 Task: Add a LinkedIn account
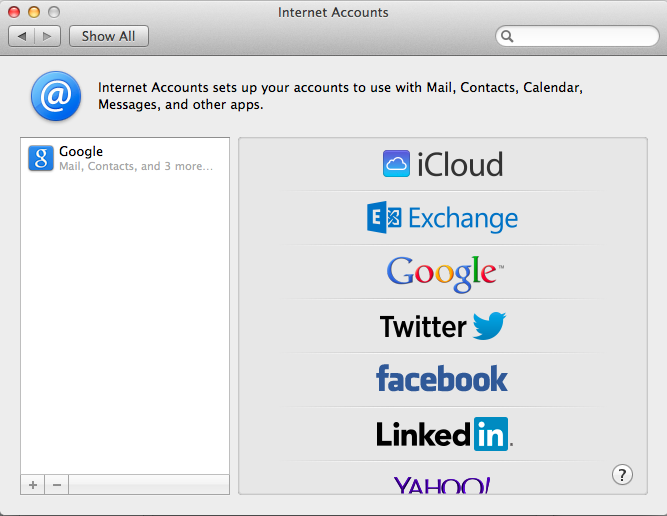pos(445,434)
